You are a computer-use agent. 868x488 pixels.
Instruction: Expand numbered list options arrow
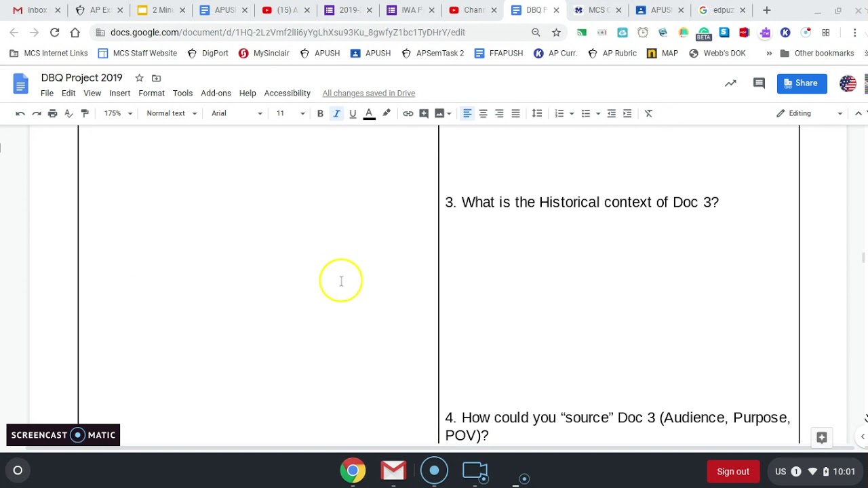click(x=572, y=113)
